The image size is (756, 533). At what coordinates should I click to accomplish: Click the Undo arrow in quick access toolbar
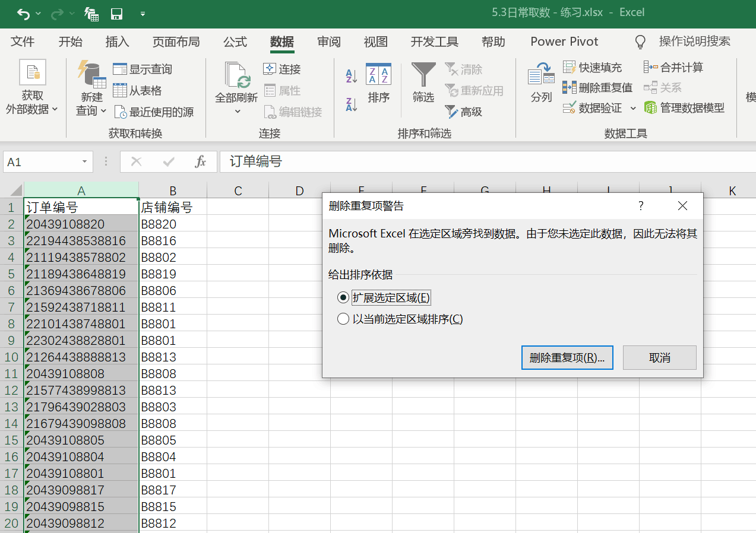pyautogui.click(x=23, y=13)
